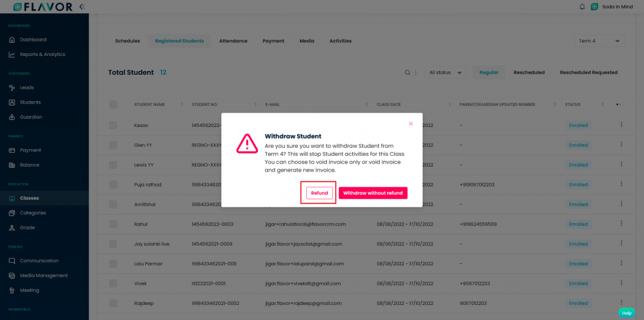
Task: Switch to the Attendance tab
Action: (x=233, y=41)
